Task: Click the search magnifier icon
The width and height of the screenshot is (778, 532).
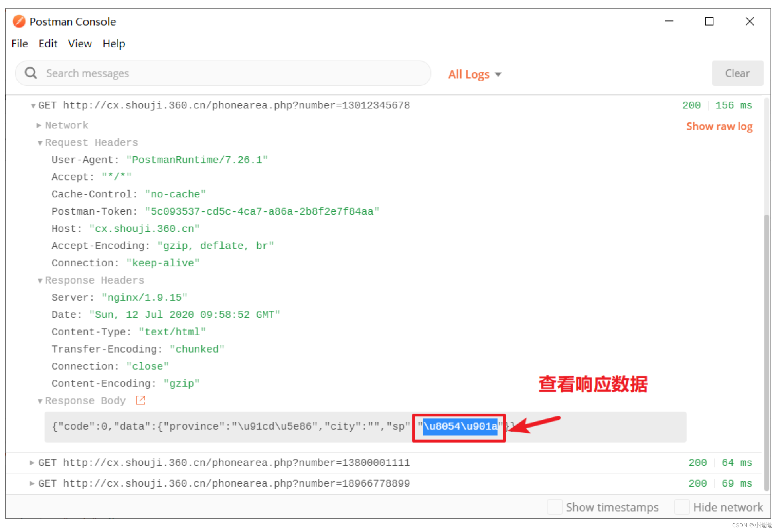Action: 31,73
